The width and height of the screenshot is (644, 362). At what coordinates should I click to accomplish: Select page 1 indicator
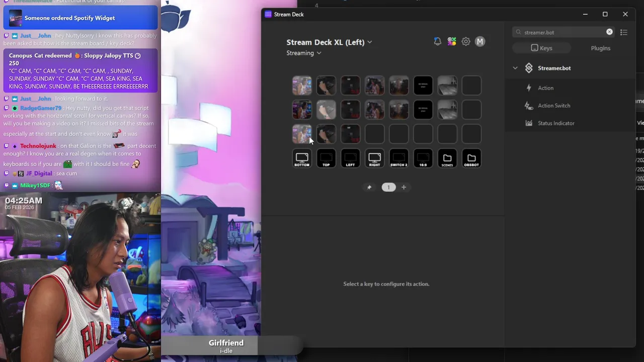(388, 187)
